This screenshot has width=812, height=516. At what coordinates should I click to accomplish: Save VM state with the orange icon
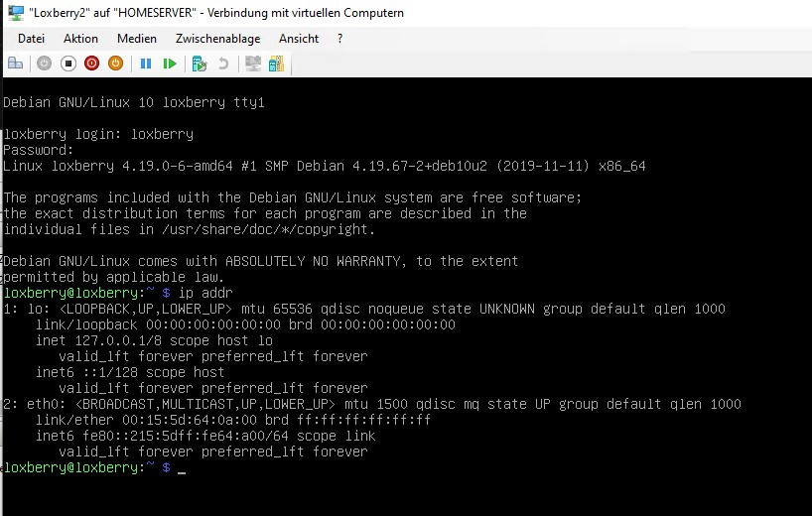coord(115,64)
